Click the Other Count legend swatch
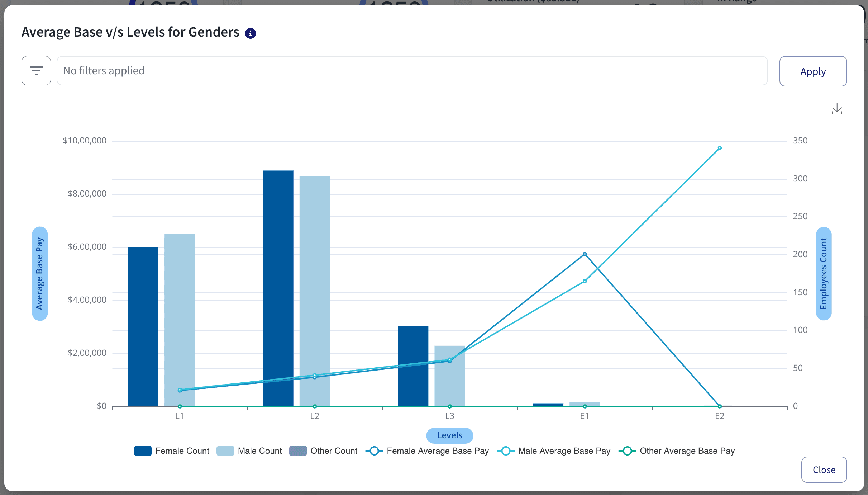 (298, 451)
